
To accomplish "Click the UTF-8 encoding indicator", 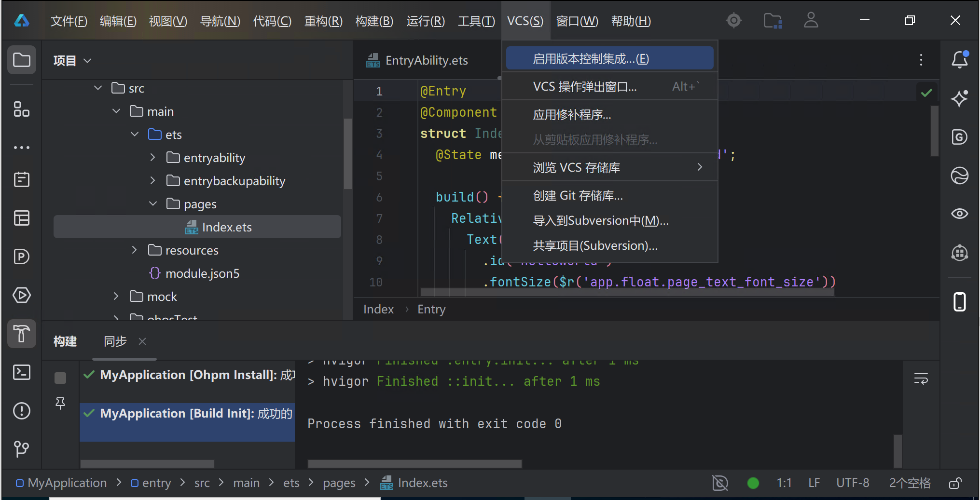I will click(x=853, y=483).
